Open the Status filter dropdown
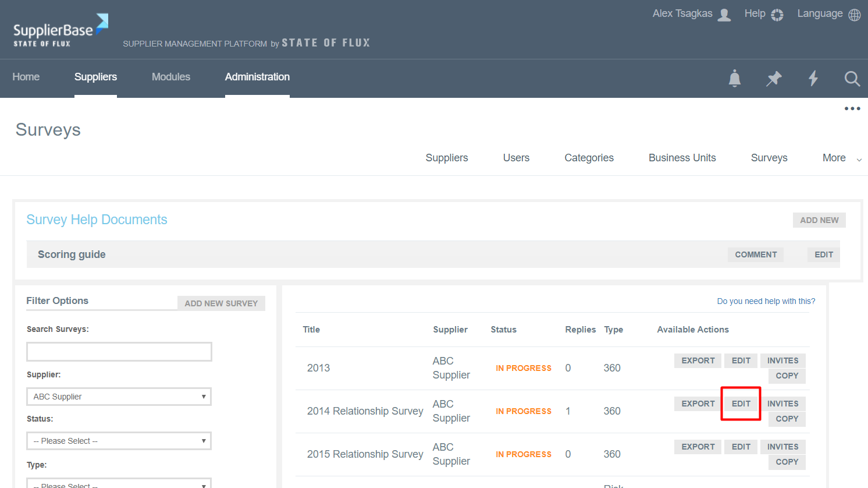The image size is (868, 488). 119,441
